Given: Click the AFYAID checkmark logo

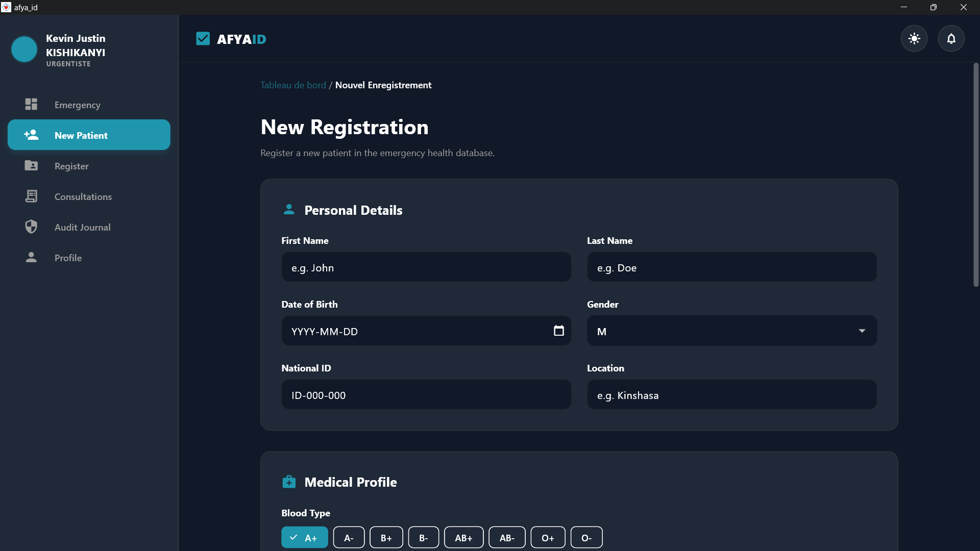Looking at the screenshot, I should point(203,39).
